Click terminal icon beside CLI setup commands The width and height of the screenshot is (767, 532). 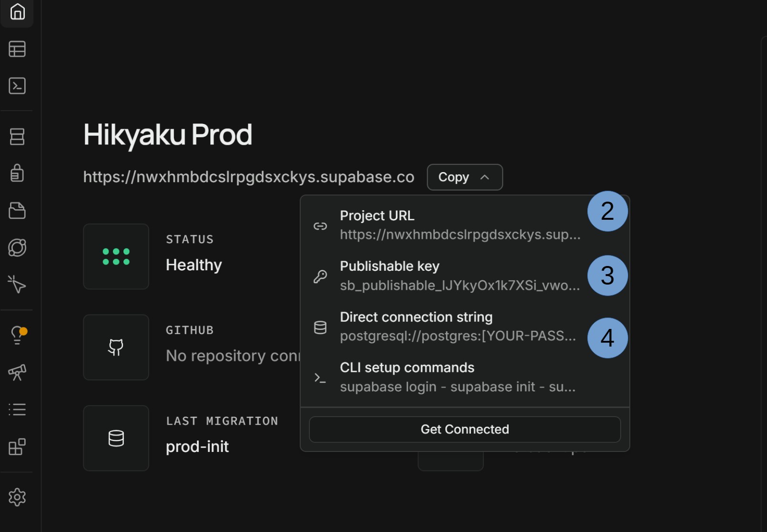(x=320, y=378)
